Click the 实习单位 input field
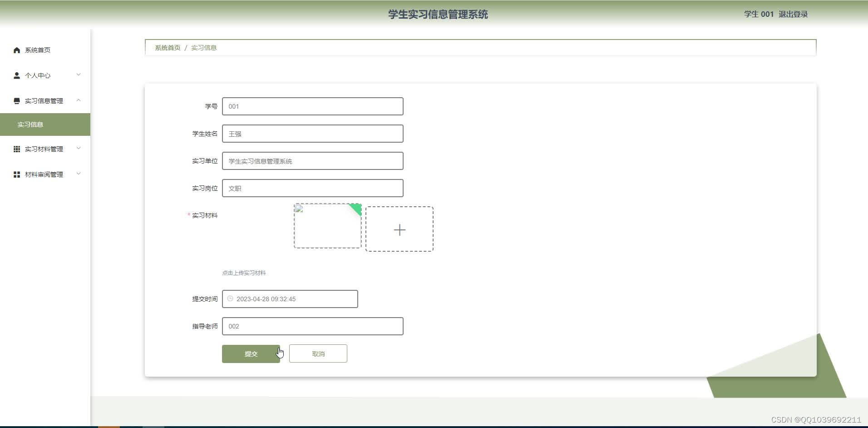Image resolution: width=868 pixels, height=428 pixels. click(313, 161)
